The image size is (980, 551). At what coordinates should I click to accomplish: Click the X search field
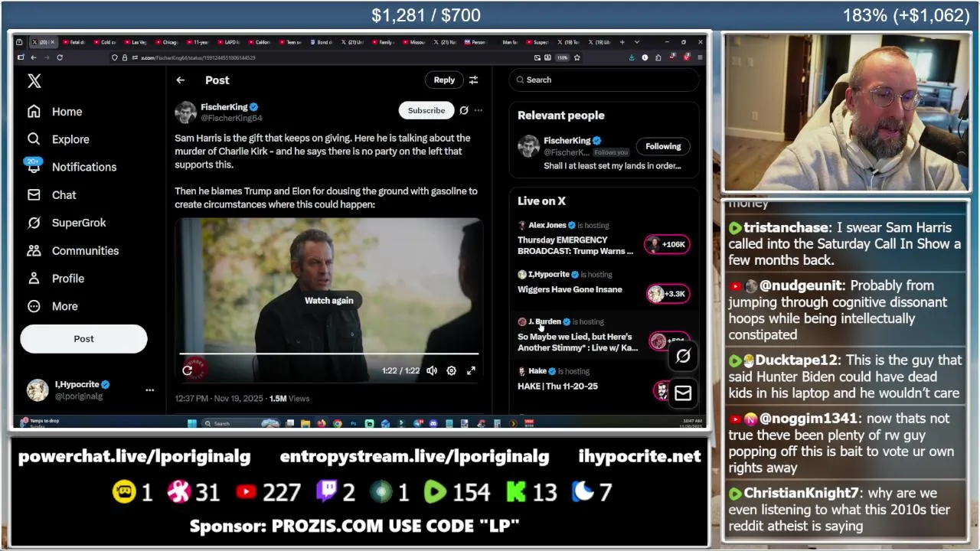[x=603, y=80]
